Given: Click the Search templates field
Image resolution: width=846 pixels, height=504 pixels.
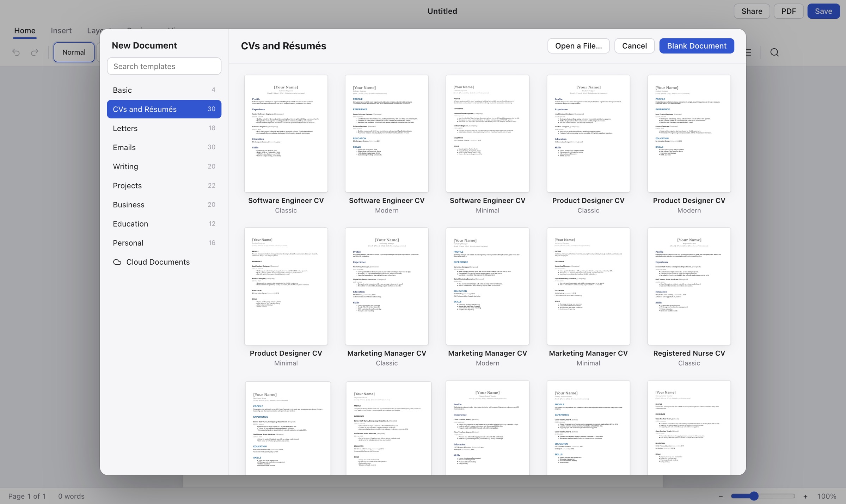Looking at the screenshot, I should 164,66.
